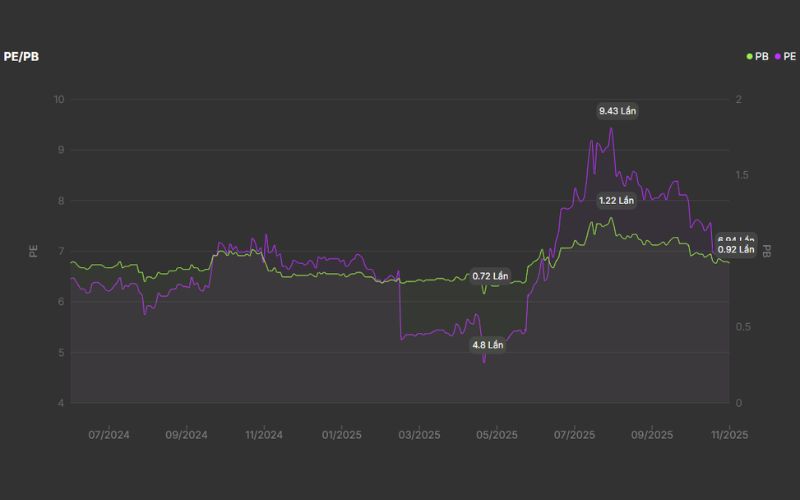Click the green PB legend dot
The height and width of the screenshot is (500, 800).
coord(750,57)
